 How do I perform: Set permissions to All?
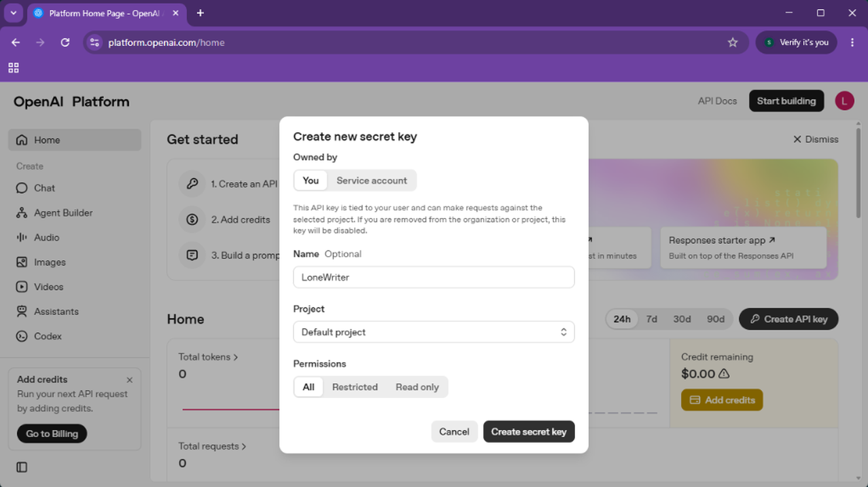309,387
